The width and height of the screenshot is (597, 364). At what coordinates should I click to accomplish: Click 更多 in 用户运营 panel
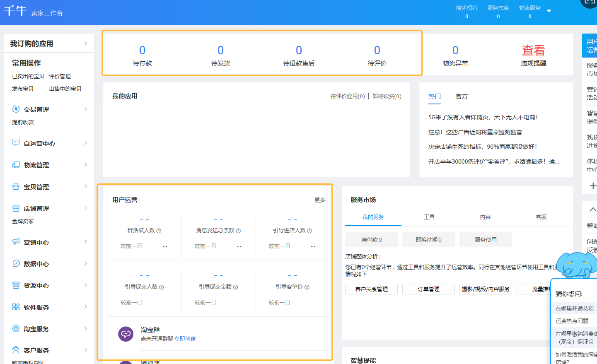click(x=320, y=200)
